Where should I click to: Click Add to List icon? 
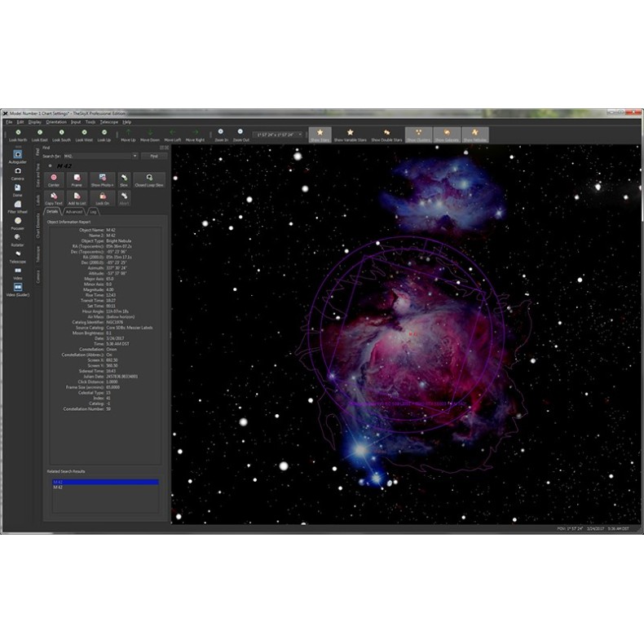(x=77, y=200)
